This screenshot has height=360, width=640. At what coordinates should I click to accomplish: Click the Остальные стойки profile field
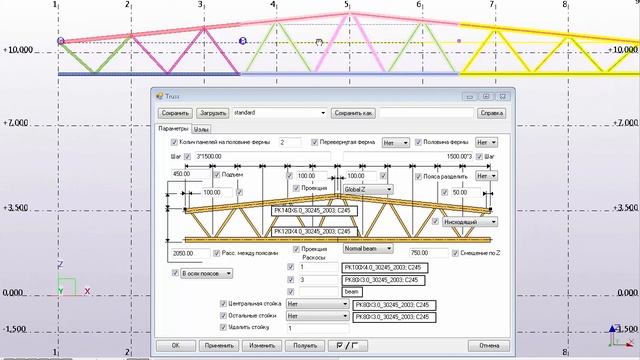tap(394, 317)
